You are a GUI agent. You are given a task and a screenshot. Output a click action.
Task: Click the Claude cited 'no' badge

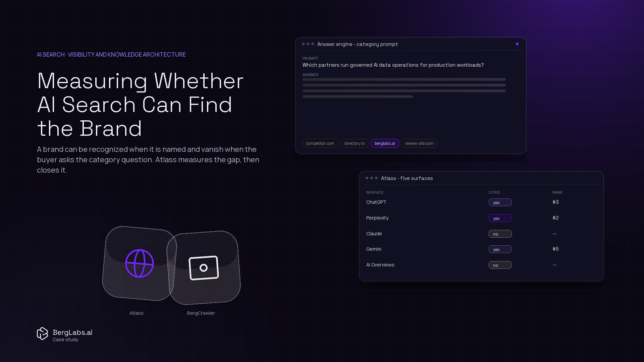pyautogui.click(x=500, y=234)
